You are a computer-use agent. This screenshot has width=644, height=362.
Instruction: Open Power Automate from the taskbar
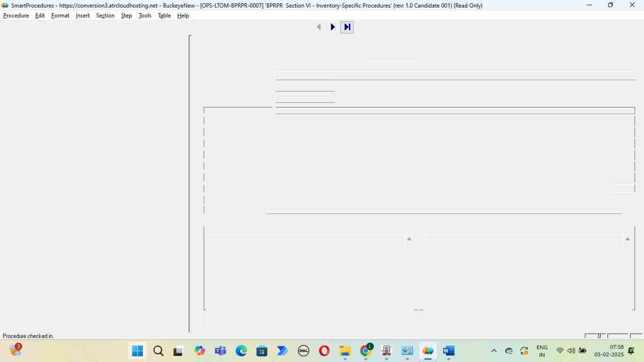(x=282, y=351)
